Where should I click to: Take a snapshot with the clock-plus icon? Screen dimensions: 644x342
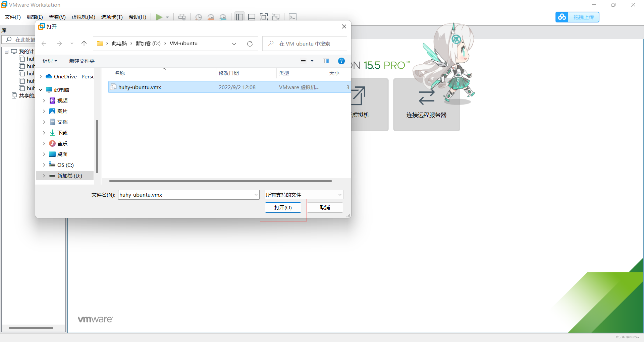(x=199, y=17)
